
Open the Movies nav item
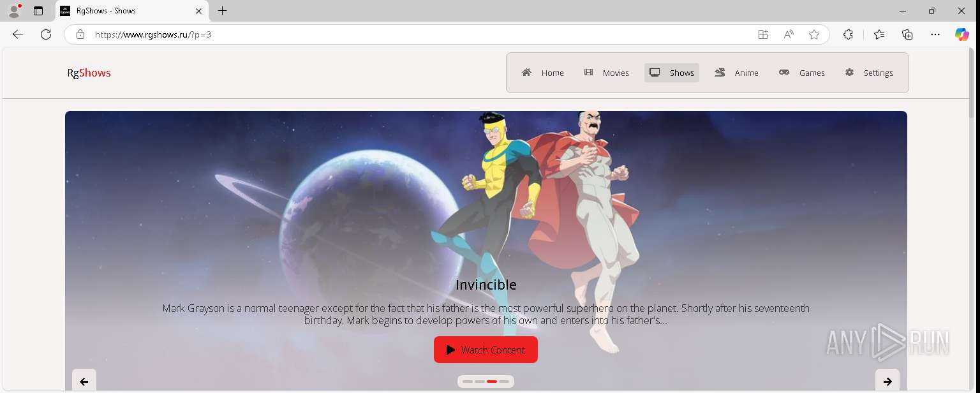607,73
